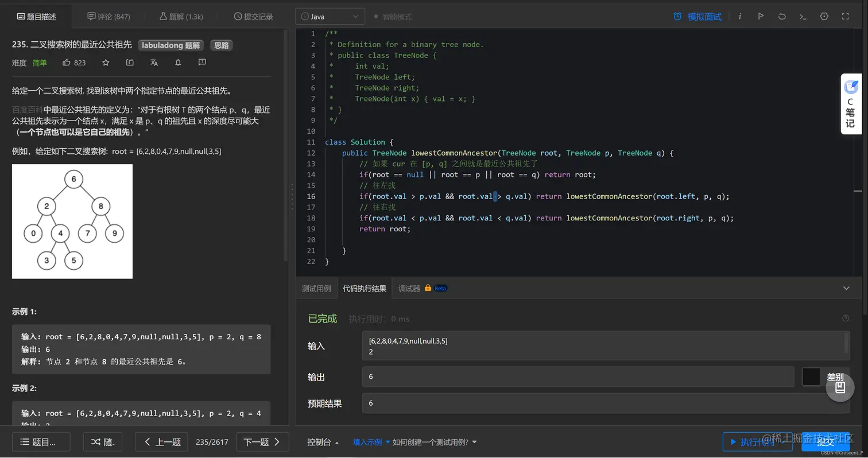The width and height of the screenshot is (868, 458).
Task: Expand the 控制台 console toggle
Action: coord(323,442)
